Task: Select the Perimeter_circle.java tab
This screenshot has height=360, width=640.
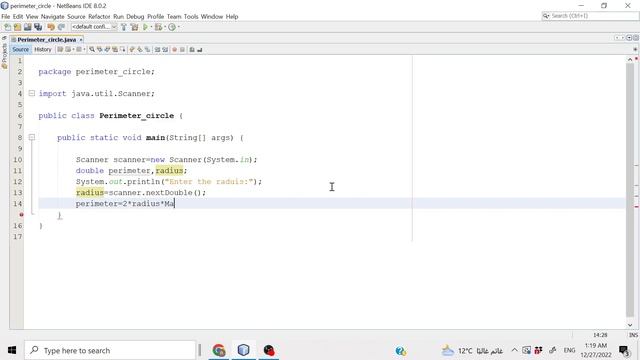Action: point(47,40)
